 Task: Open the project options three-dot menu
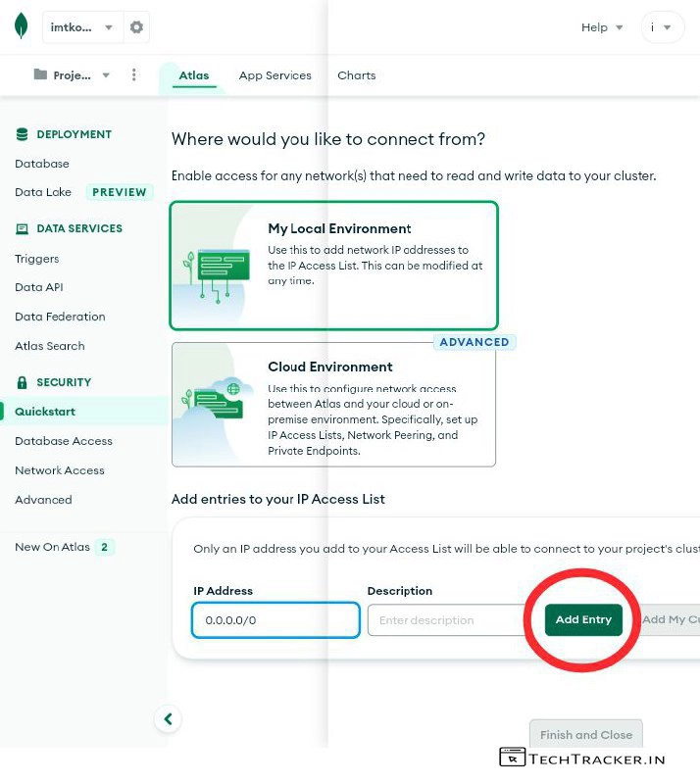point(134,75)
